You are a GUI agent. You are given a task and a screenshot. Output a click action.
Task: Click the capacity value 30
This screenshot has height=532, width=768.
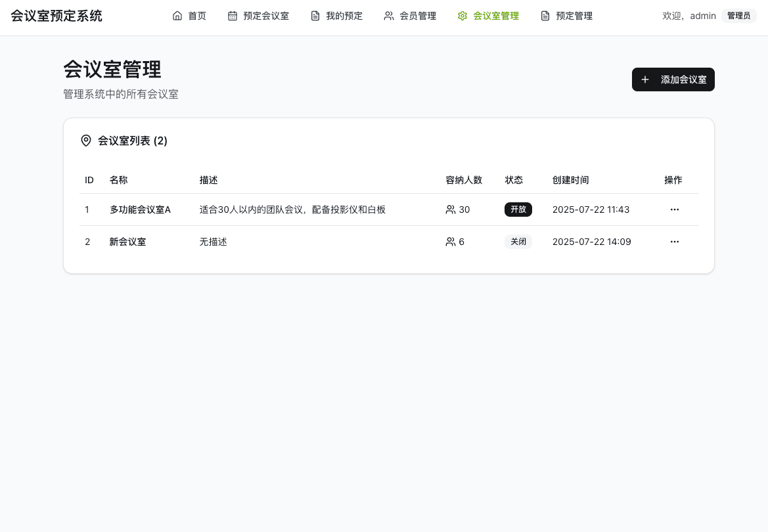tap(464, 210)
